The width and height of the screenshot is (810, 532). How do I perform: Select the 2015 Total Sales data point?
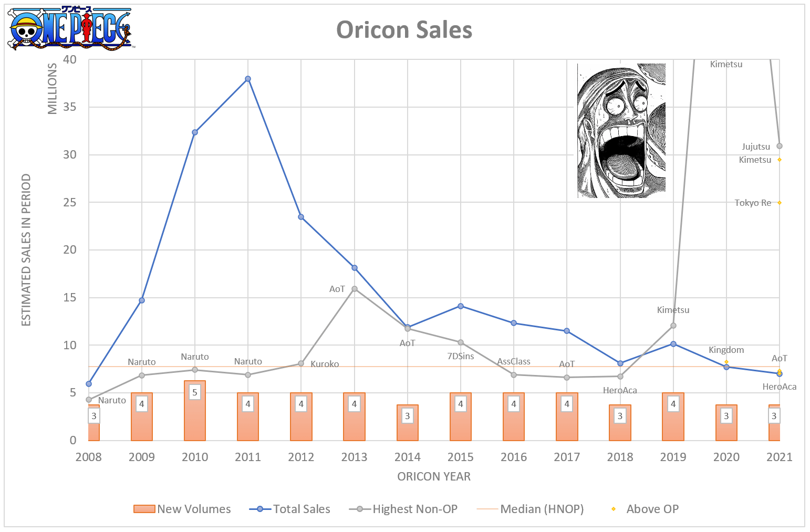[461, 306]
